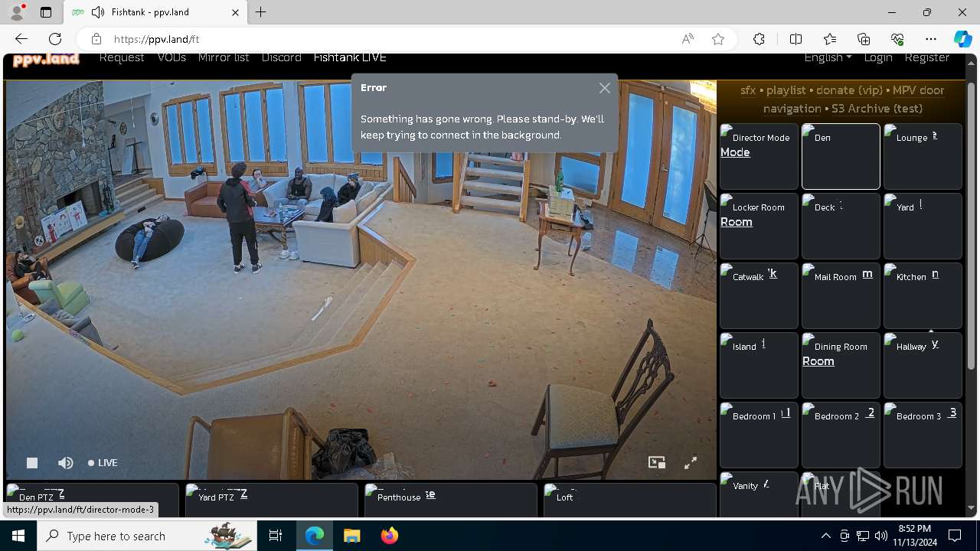Open the donate (vip) link
This screenshot has width=980, height=551.
click(x=849, y=90)
